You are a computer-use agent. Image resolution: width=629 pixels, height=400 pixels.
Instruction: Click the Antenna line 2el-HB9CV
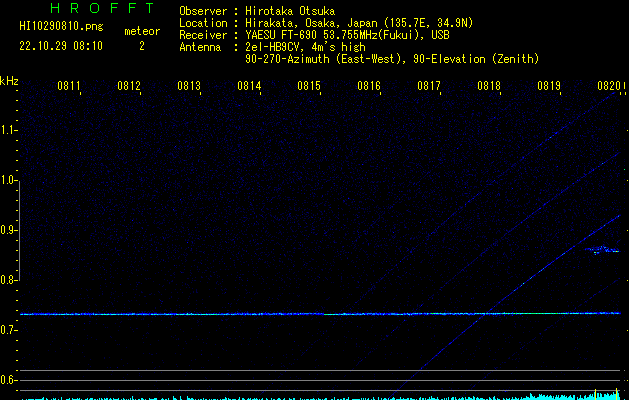click(305, 47)
